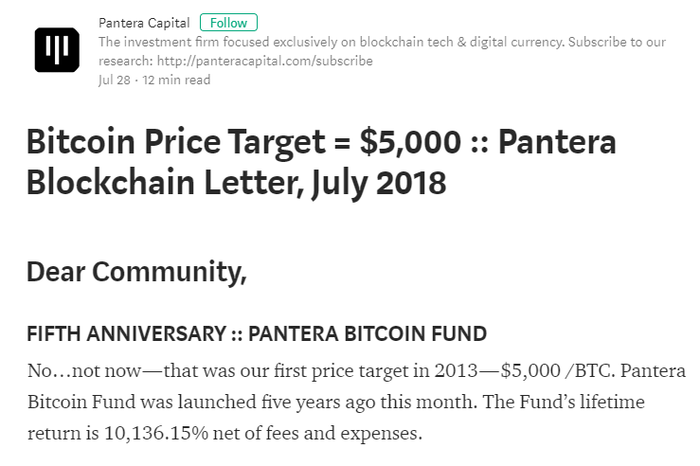Viewport: 700px width, 466px height.
Task: Open the Pantera Capital logo avatar
Action: point(57,50)
